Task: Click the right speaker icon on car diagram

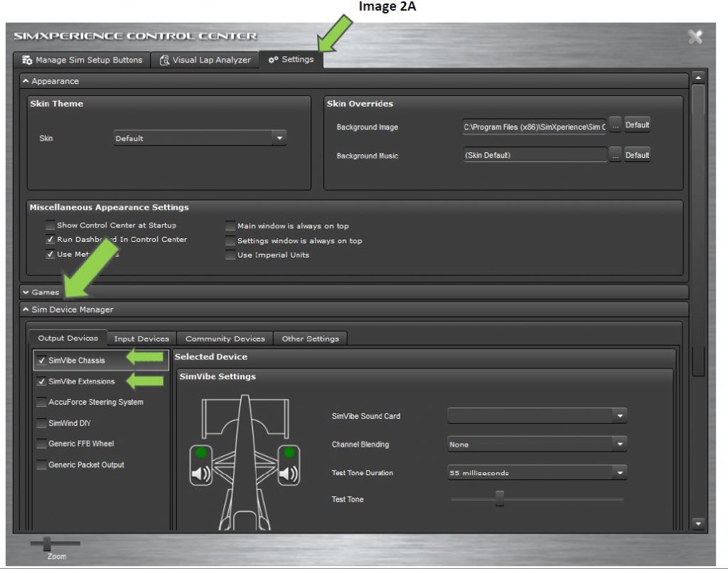Action: pyautogui.click(x=289, y=474)
